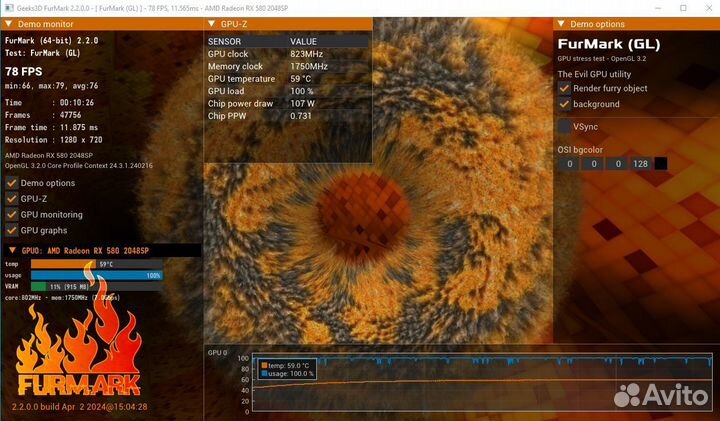
Task: Click the Frames 47756 value
Action: pyautogui.click(x=70, y=115)
